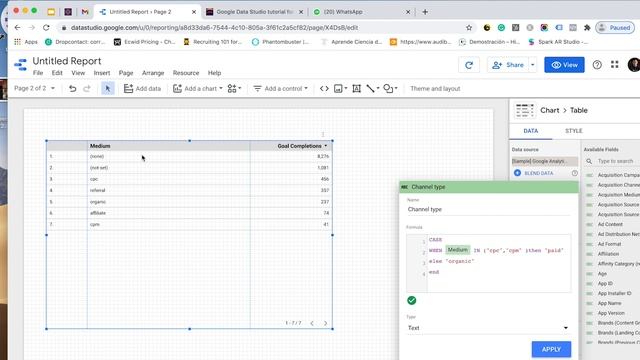This screenshot has width=640, height=360.
Task: Go back in the browser
Action: (x=17, y=27)
